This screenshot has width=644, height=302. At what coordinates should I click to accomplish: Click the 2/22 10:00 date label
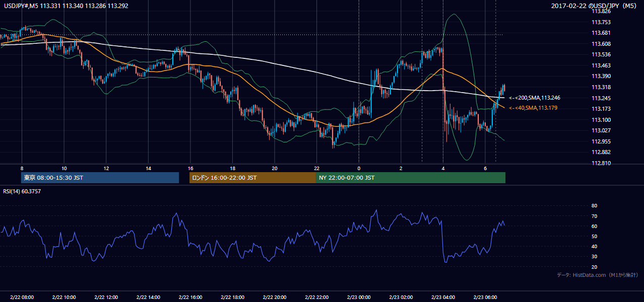[64, 297]
